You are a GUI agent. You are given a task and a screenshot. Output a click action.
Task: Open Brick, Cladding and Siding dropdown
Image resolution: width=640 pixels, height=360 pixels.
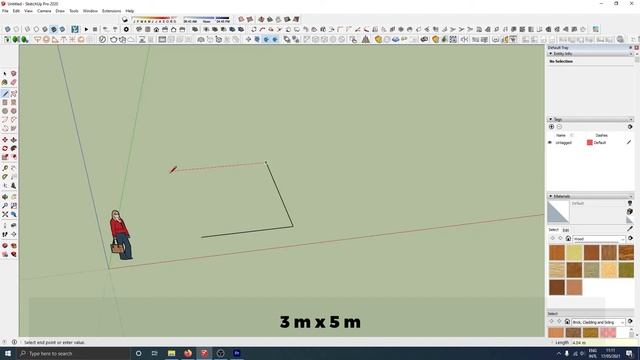[x=598, y=322]
